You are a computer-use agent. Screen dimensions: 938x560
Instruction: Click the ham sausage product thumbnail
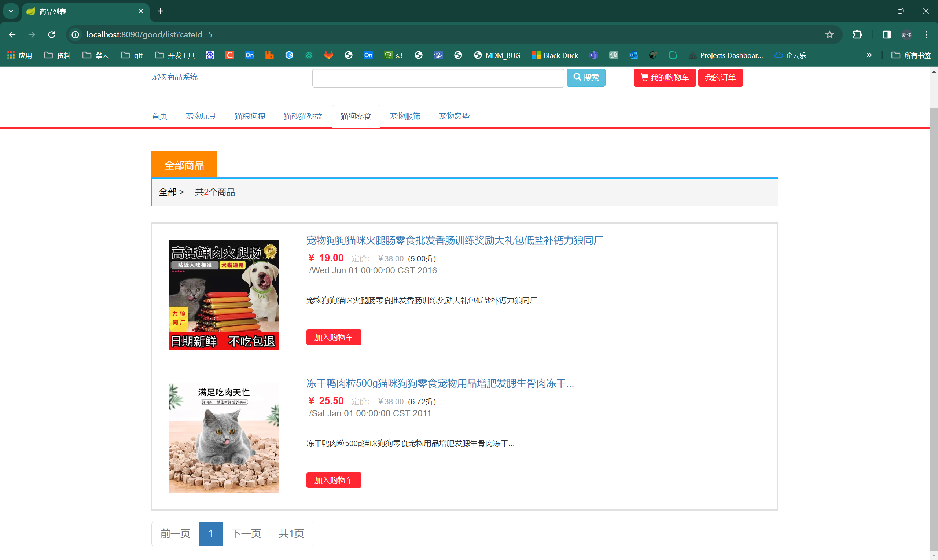(224, 295)
